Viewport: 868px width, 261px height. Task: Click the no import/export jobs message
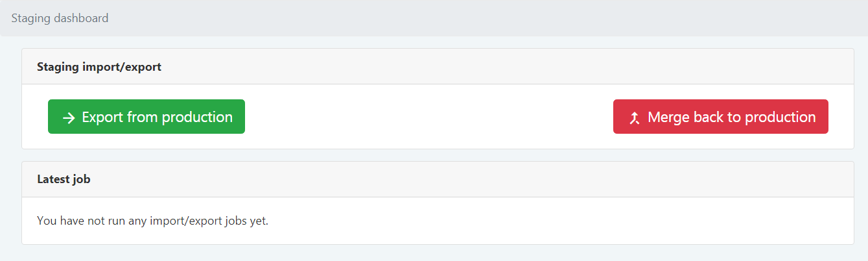[152, 221]
